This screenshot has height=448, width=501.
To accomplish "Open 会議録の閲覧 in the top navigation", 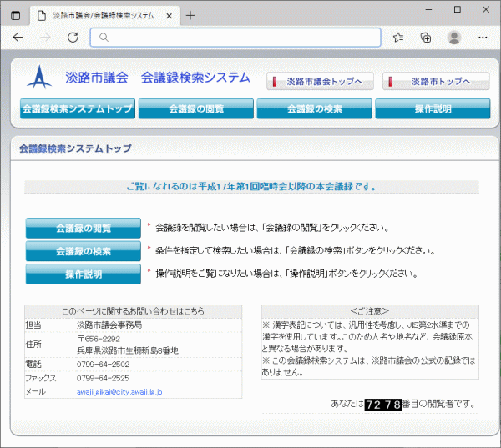I will (196, 109).
